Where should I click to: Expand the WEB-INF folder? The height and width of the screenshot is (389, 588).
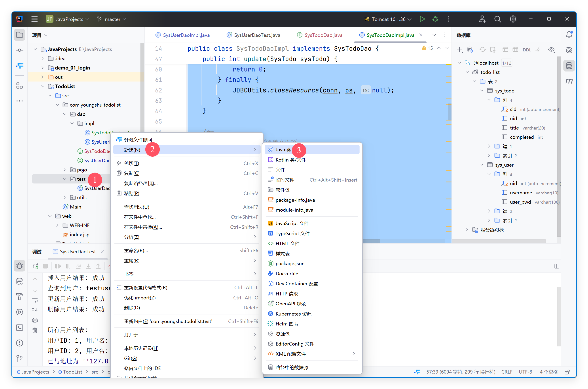[x=57, y=225]
